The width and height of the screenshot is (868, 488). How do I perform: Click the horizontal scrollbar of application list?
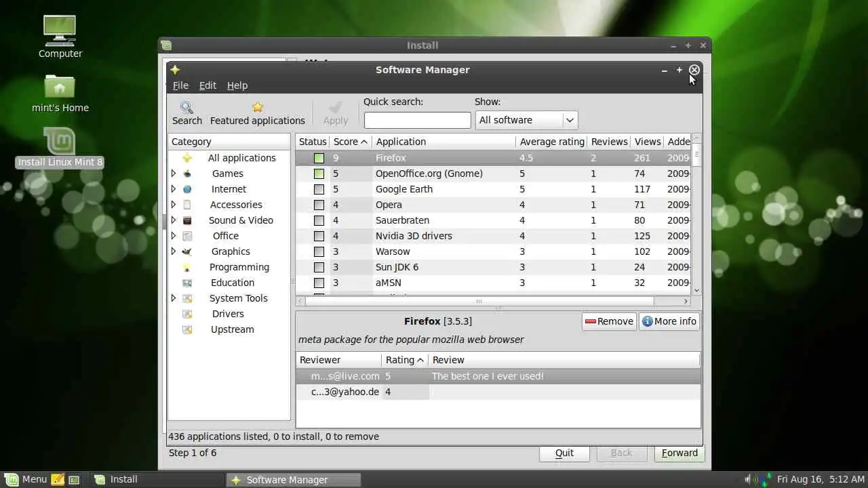[x=479, y=301]
